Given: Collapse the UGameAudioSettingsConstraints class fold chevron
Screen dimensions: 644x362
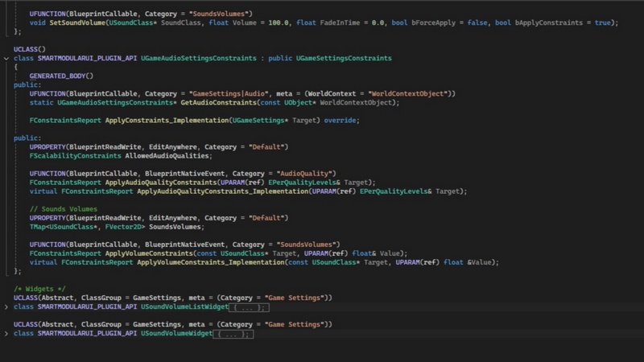Looking at the screenshot, I should click(6, 59).
